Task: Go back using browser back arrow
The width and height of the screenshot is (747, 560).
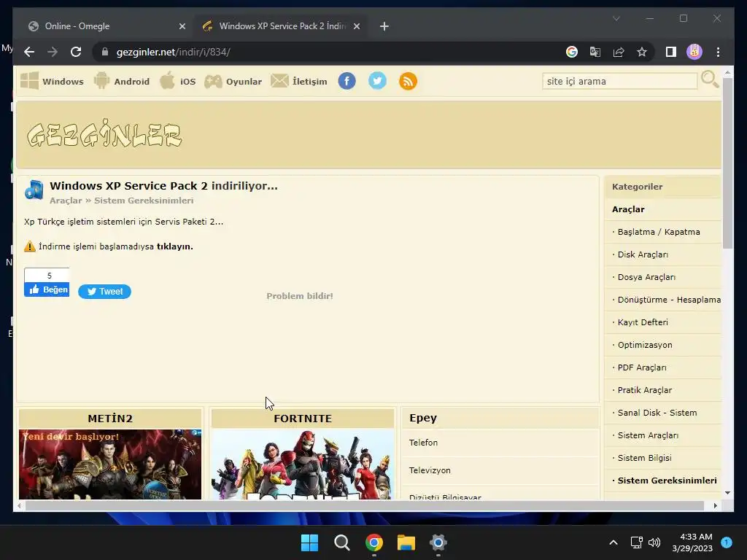Action: coord(29,52)
